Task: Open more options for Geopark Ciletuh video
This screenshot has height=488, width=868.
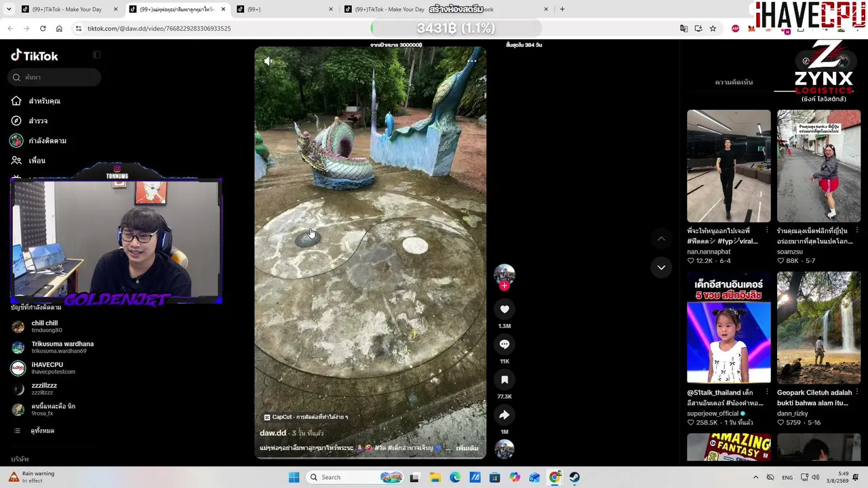Action: (857, 392)
